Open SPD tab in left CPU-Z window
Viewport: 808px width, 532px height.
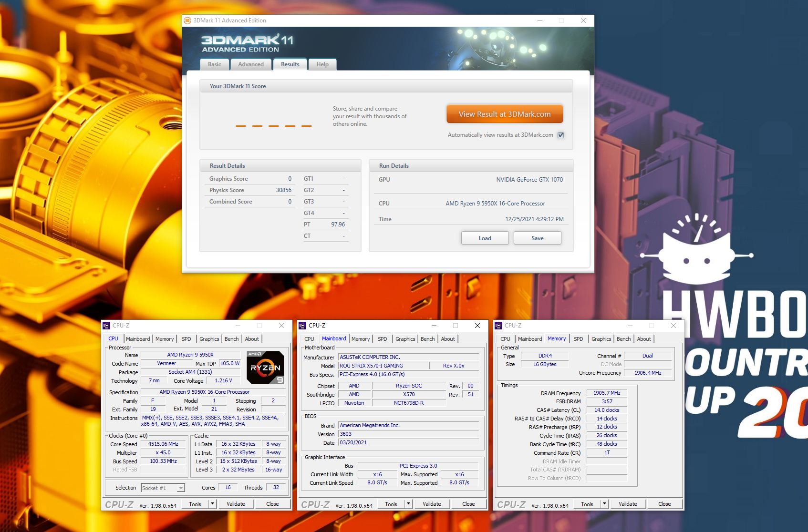tap(186, 339)
